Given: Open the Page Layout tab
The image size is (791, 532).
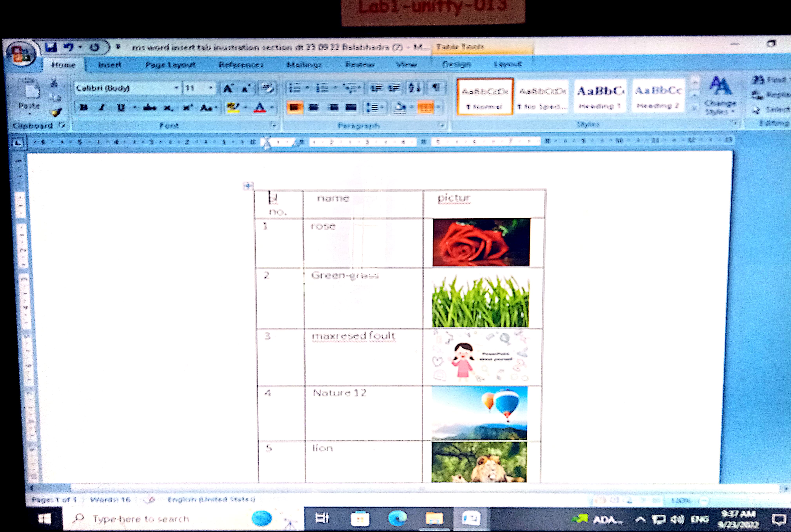Looking at the screenshot, I should coord(170,65).
